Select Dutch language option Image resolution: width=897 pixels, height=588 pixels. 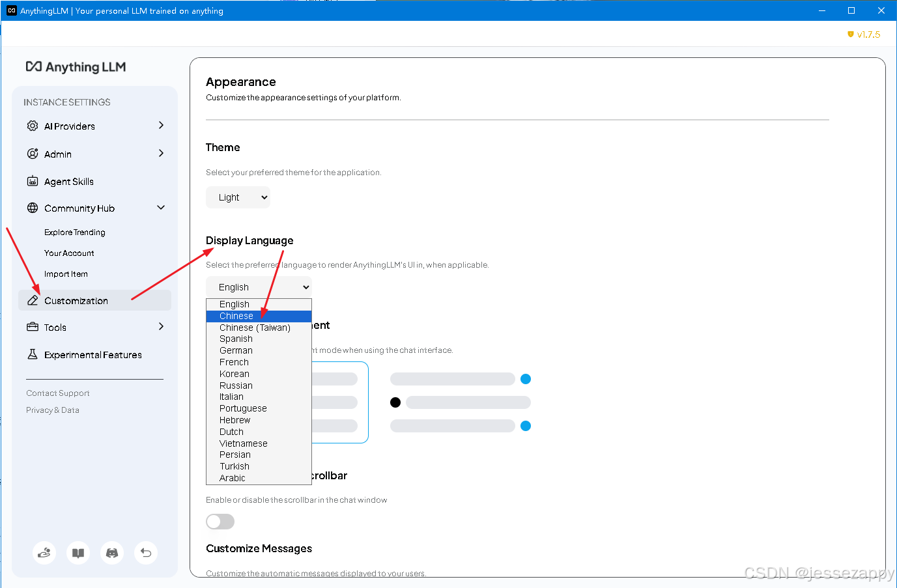(x=259, y=432)
